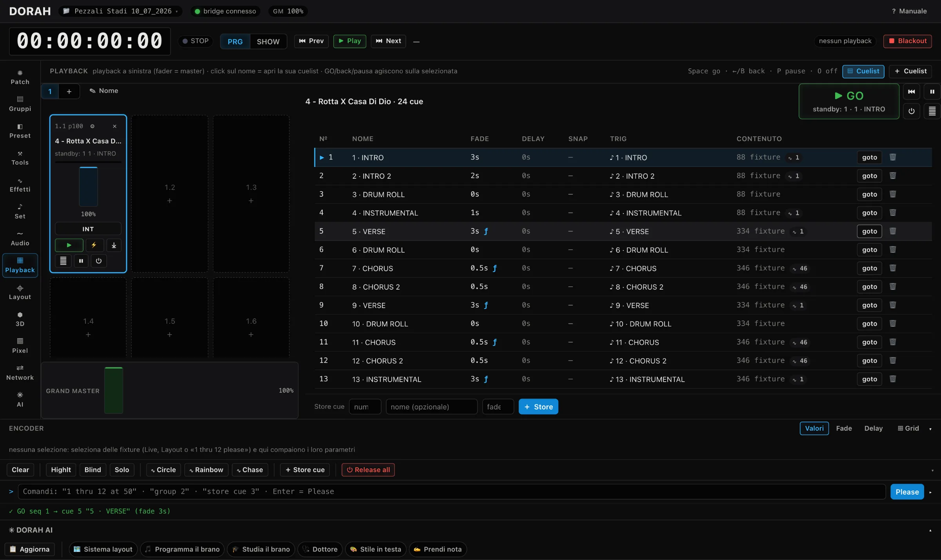Select playback page tab 1
941x560 pixels.
(50, 91)
